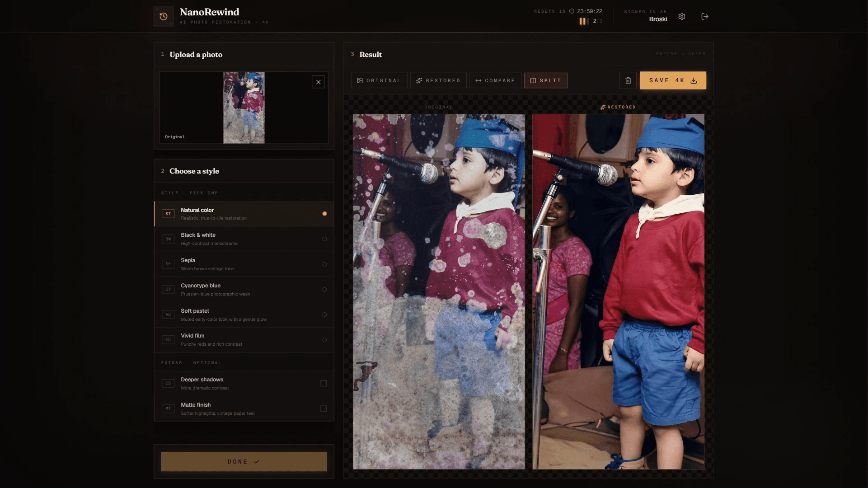The height and width of the screenshot is (488, 868).
Task: Click the MT badge beside Matte finish
Action: [168, 408]
